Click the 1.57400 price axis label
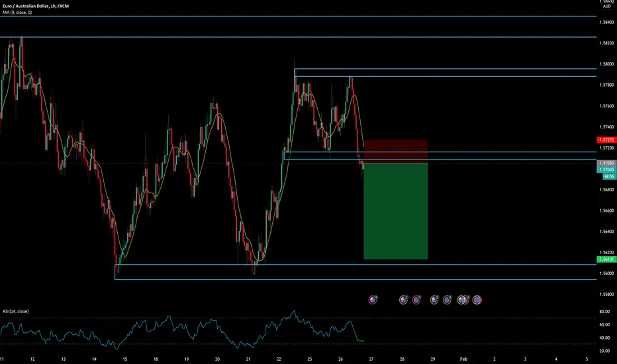Image resolution: width=617 pixels, height=364 pixels. 606,127
